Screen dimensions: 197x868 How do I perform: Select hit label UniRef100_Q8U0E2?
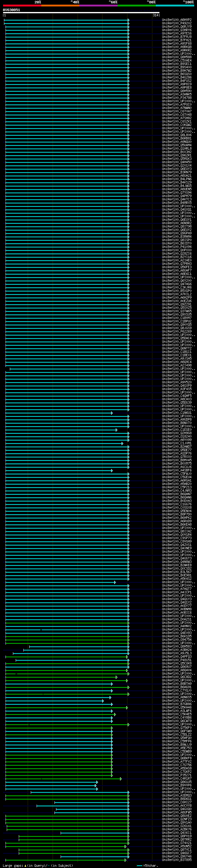click(x=177, y=816)
